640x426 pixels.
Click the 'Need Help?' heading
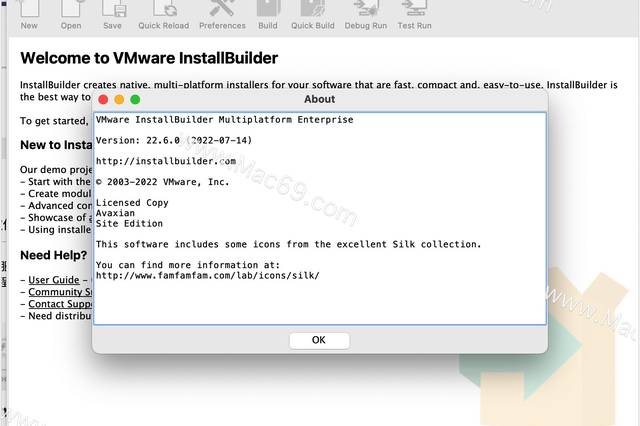53,255
